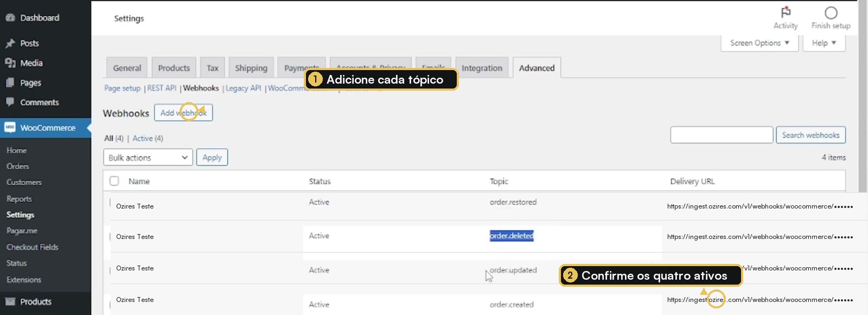Expand the Screen Options panel
The image size is (868, 315).
pos(759,43)
